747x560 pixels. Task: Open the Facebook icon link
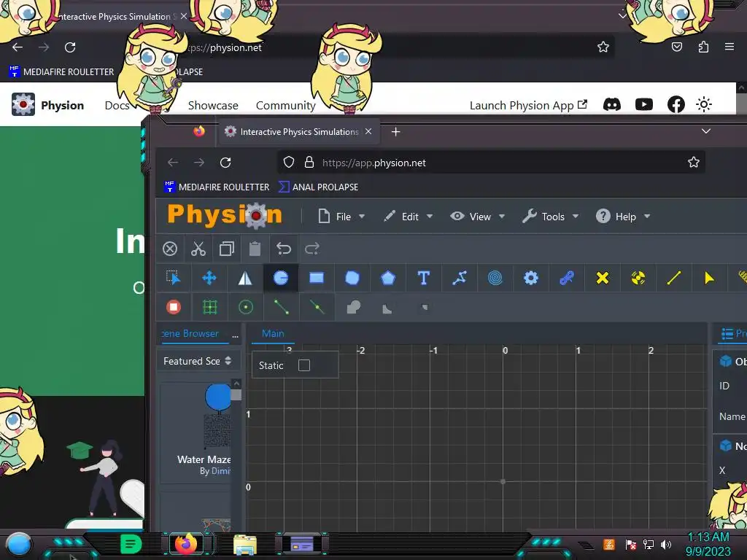(676, 104)
